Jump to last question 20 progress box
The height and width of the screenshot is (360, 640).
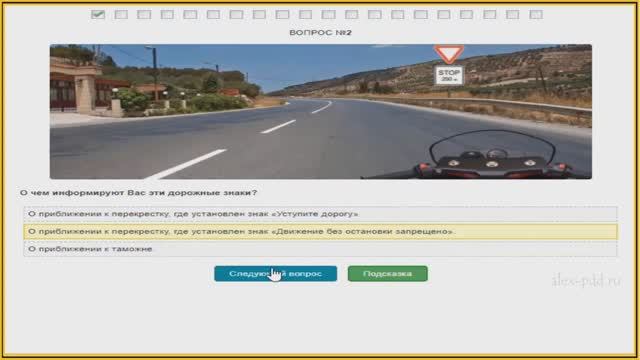(x=536, y=15)
